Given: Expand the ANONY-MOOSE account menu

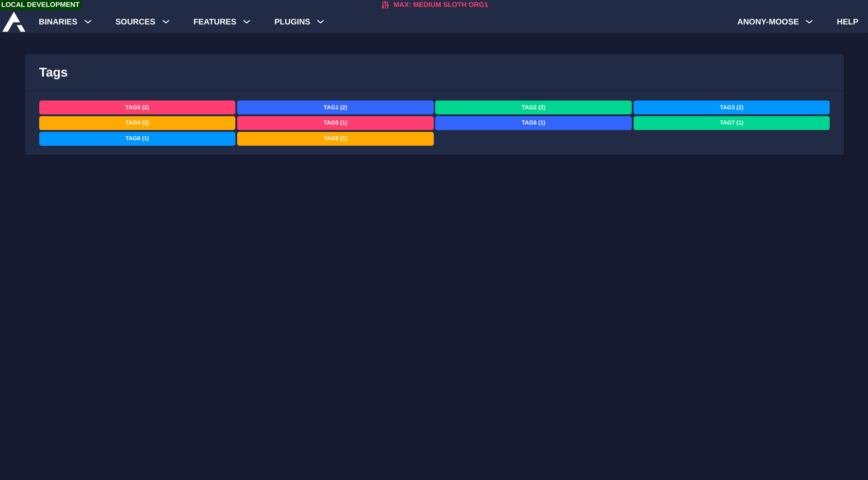Looking at the screenshot, I should (x=774, y=22).
